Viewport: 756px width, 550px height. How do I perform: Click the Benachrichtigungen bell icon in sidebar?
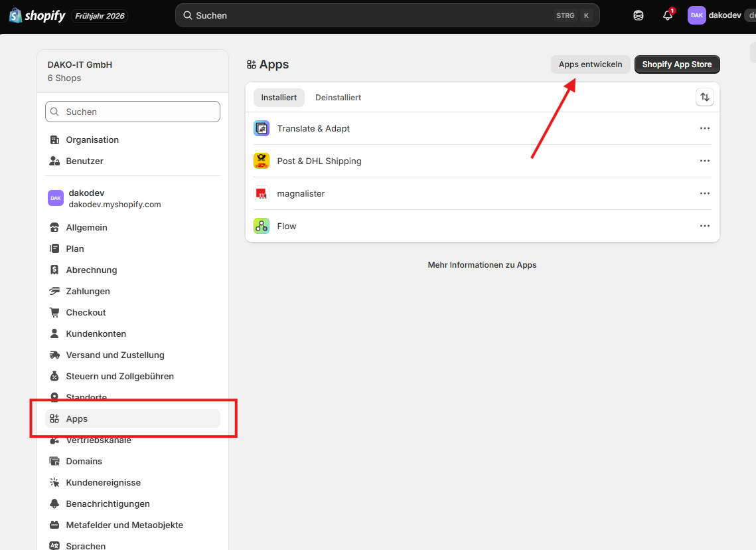click(x=54, y=504)
